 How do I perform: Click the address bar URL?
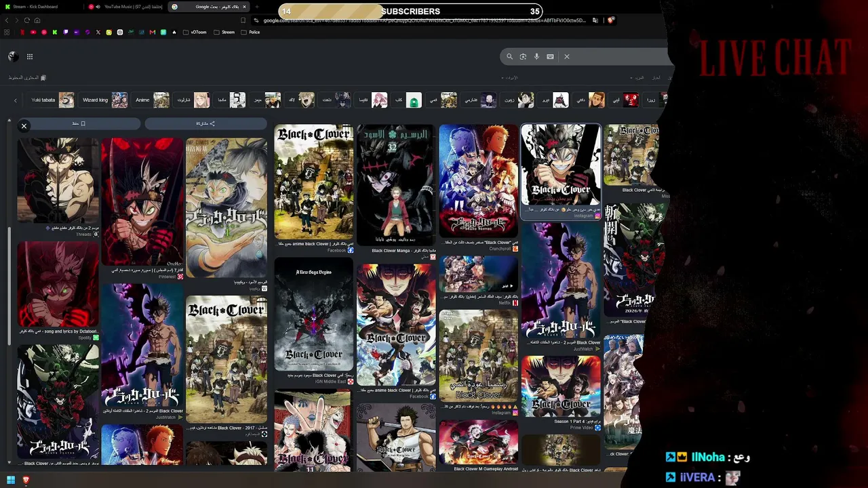(x=424, y=20)
